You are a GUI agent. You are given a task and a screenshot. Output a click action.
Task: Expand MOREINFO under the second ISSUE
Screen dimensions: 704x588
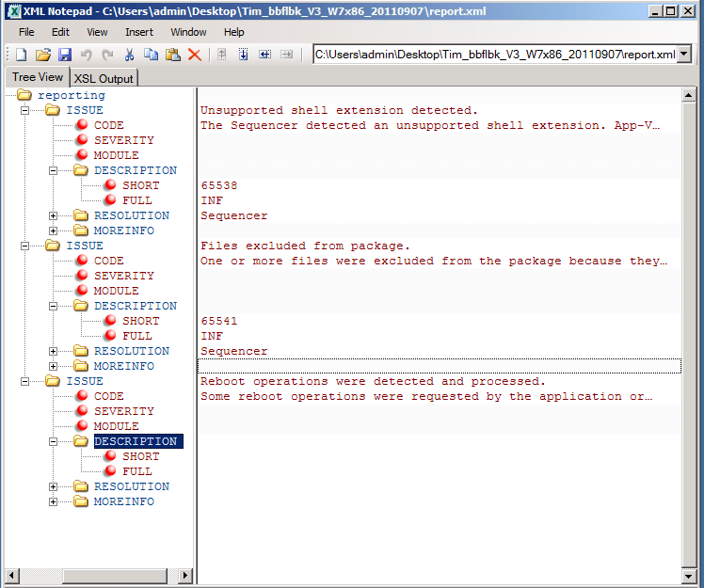[x=53, y=366]
